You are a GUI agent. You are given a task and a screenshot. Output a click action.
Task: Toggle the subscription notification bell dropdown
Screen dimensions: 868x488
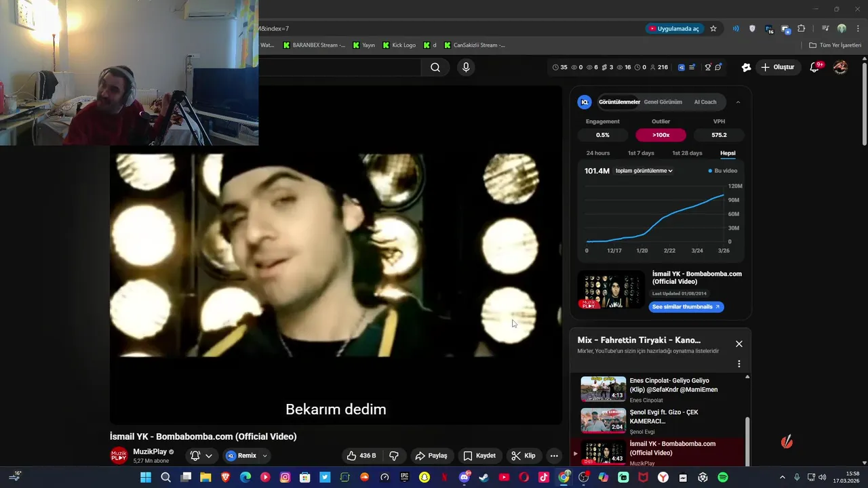tap(201, 455)
